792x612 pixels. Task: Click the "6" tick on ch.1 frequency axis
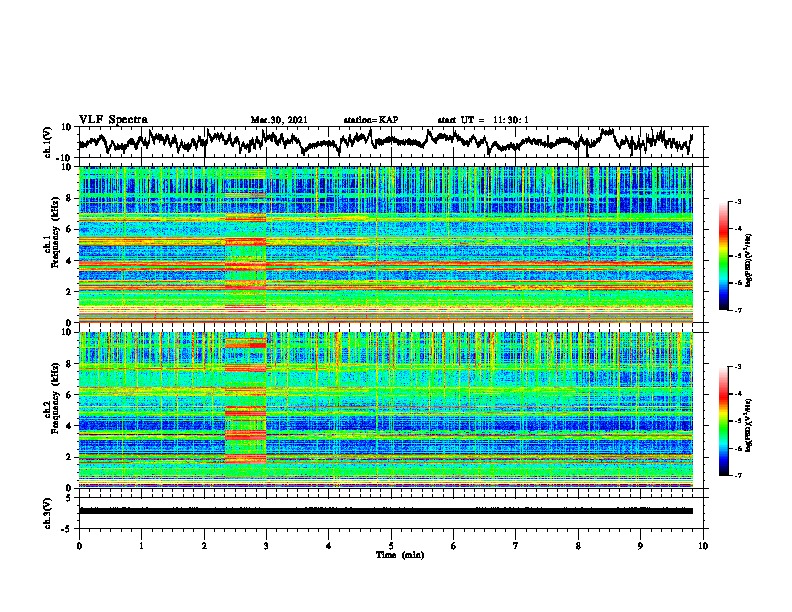pos(69,230)
